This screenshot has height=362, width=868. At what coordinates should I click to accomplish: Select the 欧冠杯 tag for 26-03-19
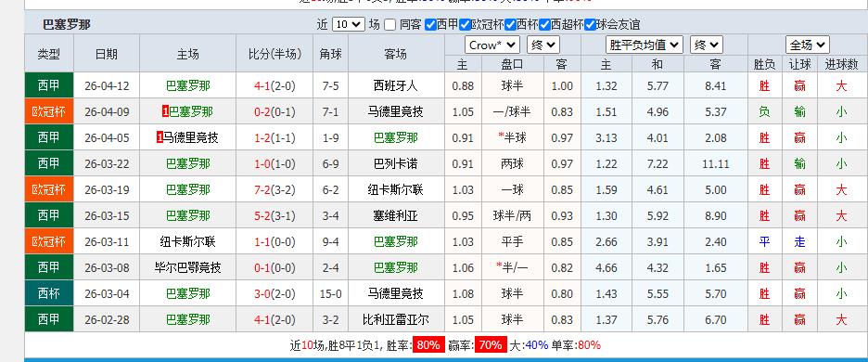49,189
